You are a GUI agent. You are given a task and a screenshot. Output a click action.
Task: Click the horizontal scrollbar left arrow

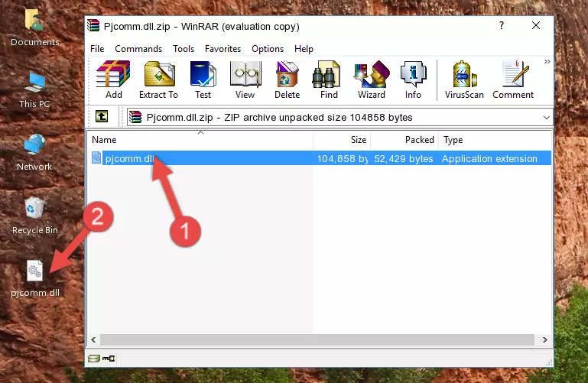click(x=93, y=340)
